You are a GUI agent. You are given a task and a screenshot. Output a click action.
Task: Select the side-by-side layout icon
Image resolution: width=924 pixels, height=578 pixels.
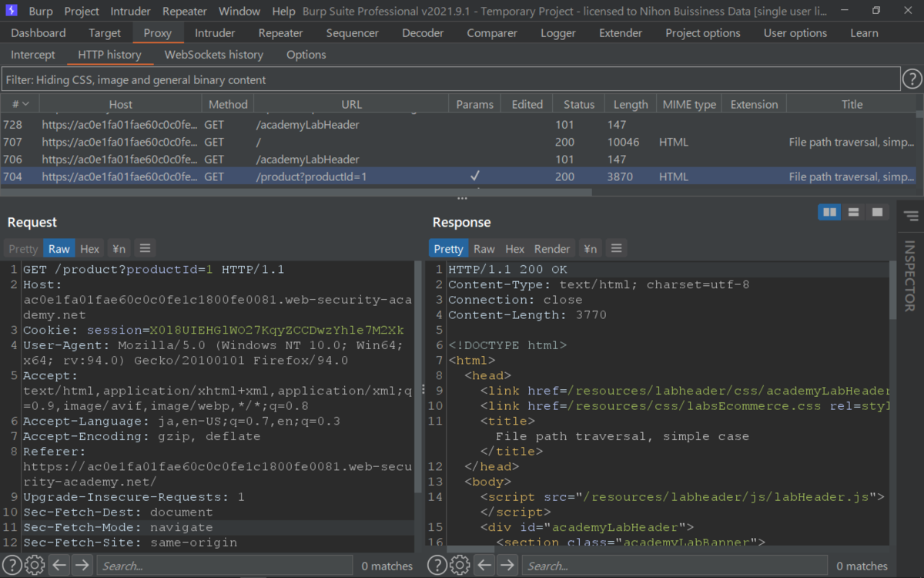pos(829,212)
